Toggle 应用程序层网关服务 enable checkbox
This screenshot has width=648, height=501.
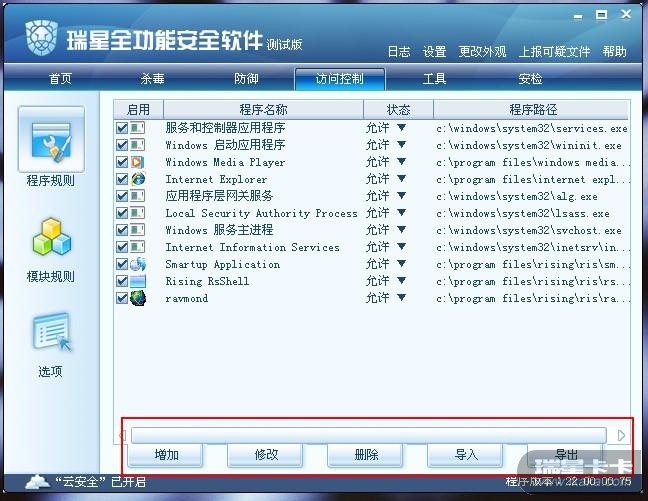click(122, 196)
